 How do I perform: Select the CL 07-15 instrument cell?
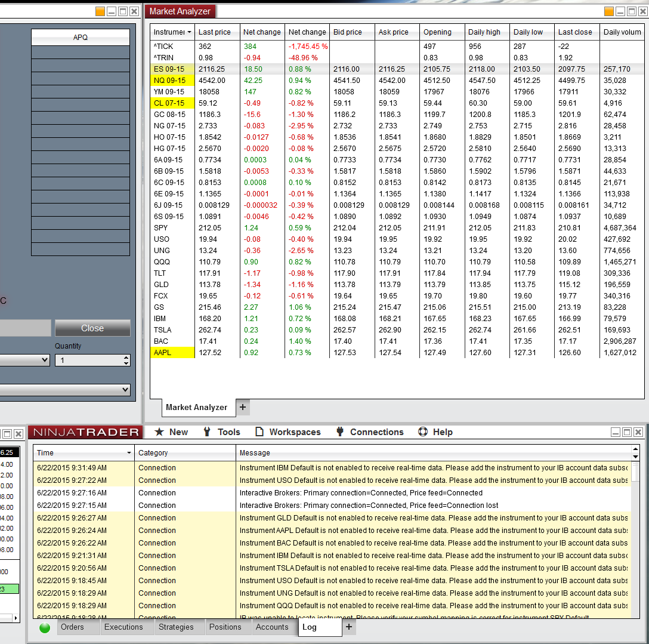[x=172, y=103]
